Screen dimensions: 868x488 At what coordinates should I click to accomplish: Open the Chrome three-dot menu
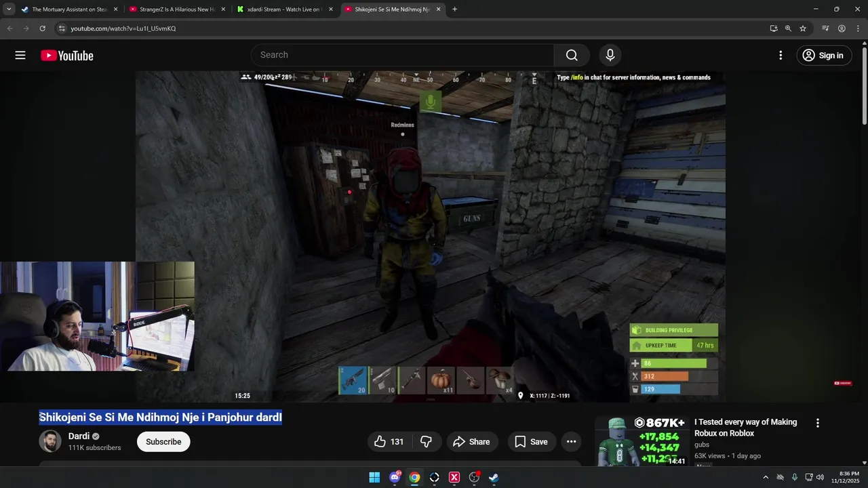tap(858, 28)
